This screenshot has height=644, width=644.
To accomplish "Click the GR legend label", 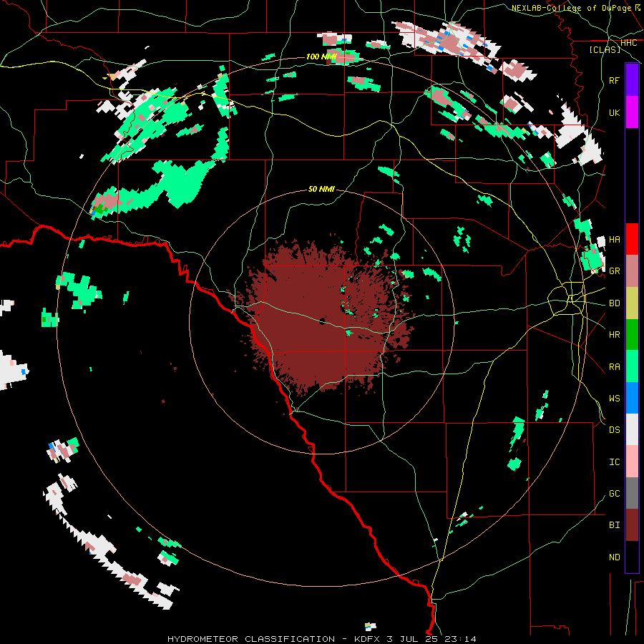I will [614, 271].
